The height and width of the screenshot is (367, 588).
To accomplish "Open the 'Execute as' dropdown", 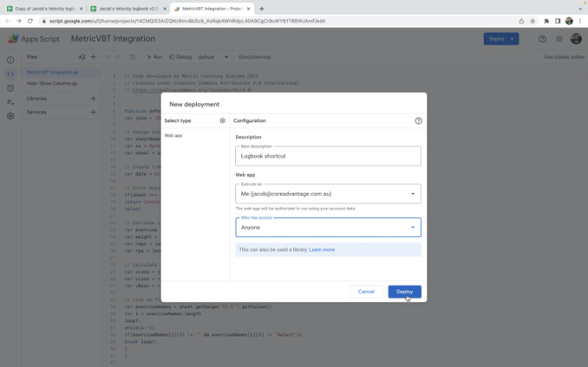I will pos(328,194).
